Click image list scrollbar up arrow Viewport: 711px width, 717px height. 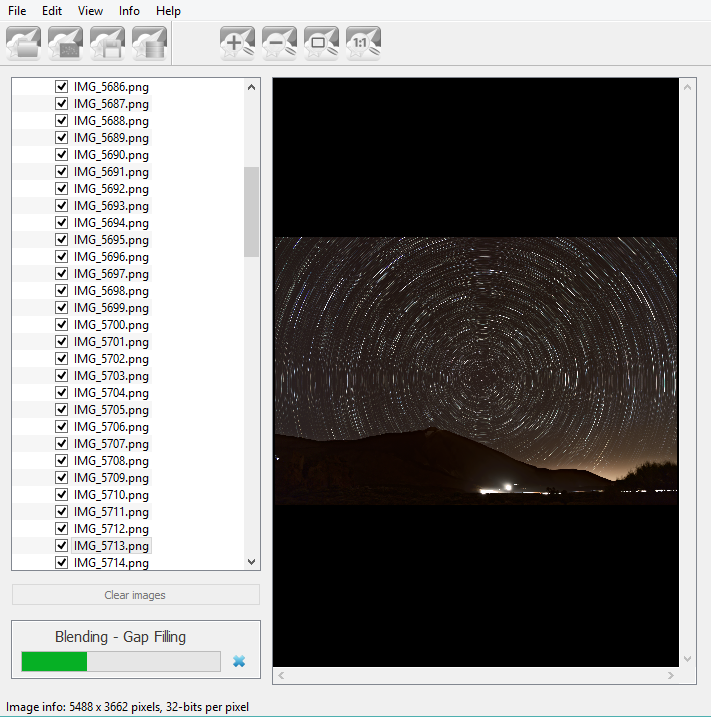[x=251, y=87]
